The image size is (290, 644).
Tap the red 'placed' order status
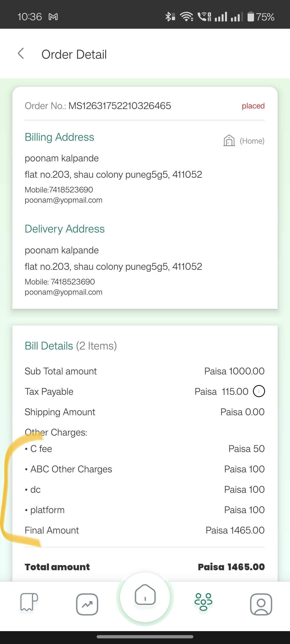pyautogui.click(x=253, y=106)
